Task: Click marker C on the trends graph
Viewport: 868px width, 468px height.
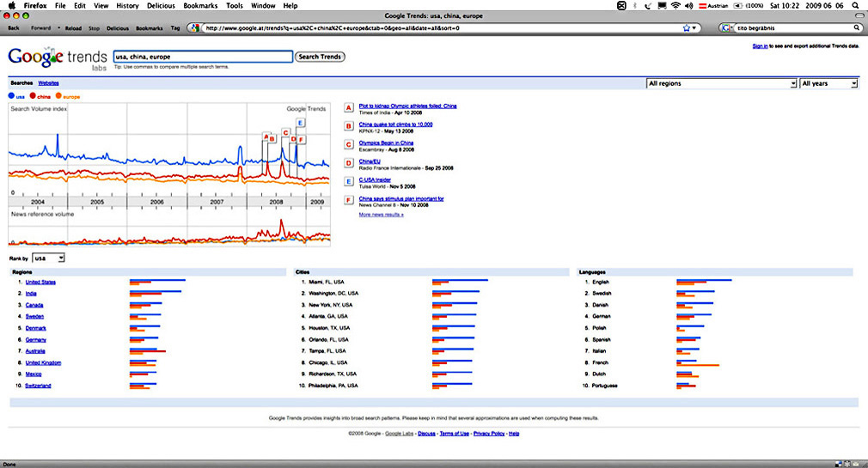Action: 285,133
